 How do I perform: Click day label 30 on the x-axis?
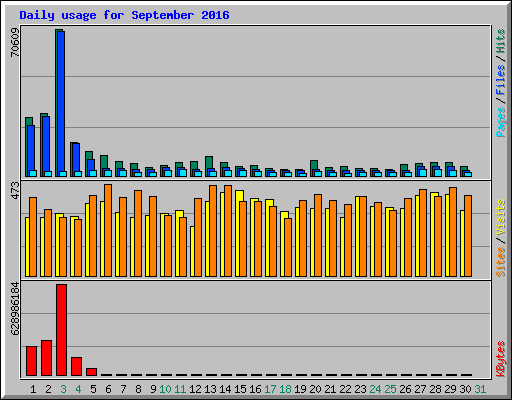[465, 389]
